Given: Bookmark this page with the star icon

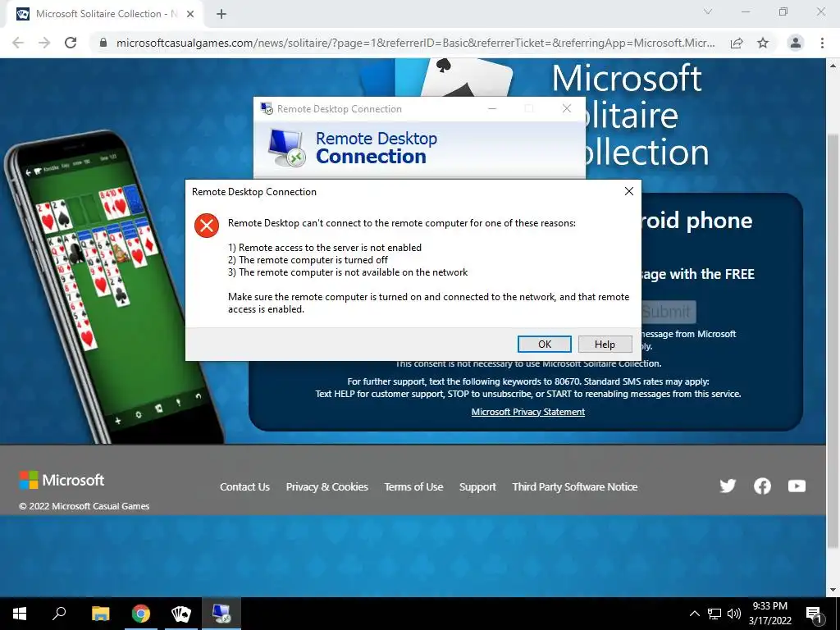Looking at the screenshot, I should (763, 43).
